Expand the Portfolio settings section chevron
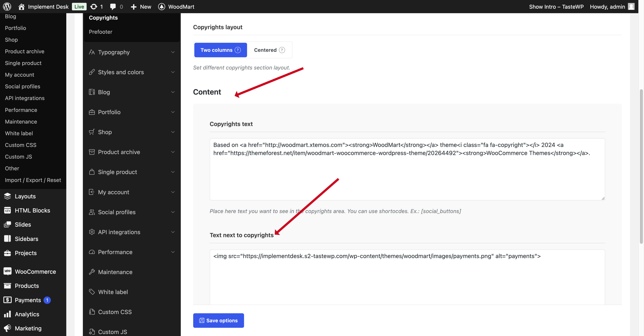 (x=173, y=112)
